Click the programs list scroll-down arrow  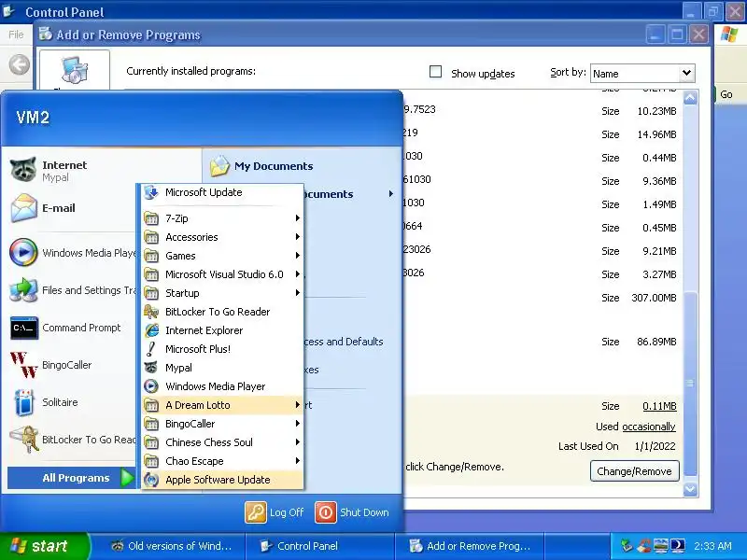click(690, 489)
